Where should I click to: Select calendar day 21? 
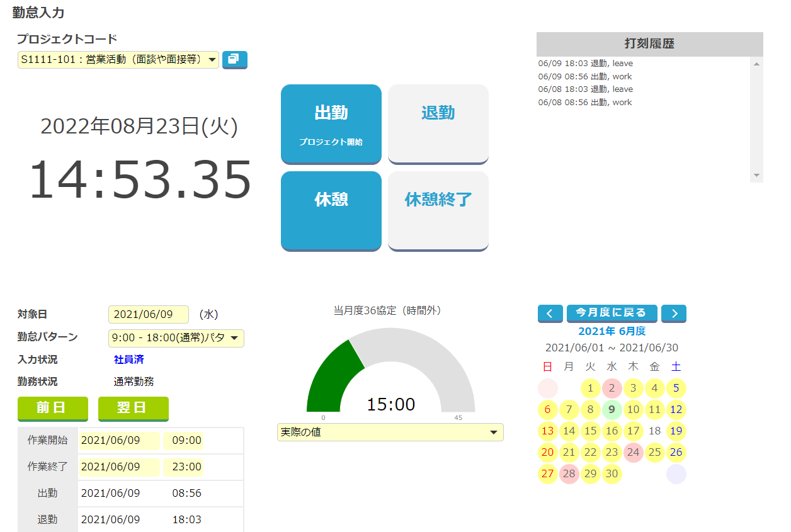tap(569, 453)
